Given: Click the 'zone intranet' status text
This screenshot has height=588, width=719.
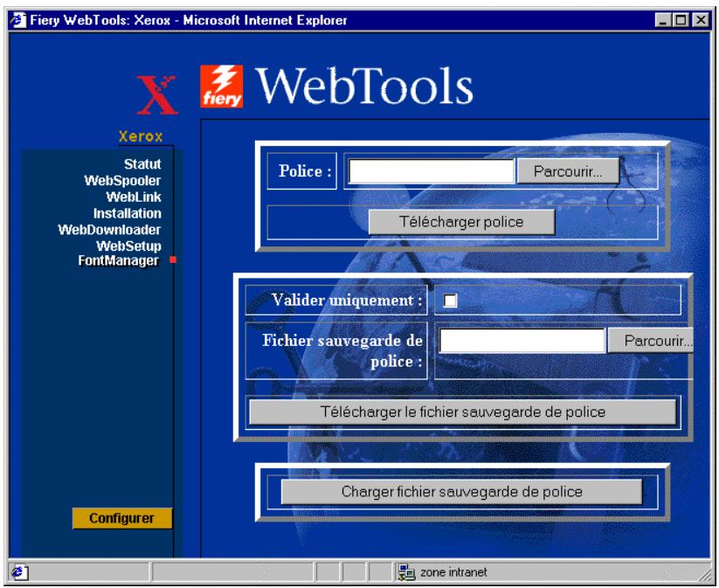Looking at the screenshot, I should coord(453,572).
